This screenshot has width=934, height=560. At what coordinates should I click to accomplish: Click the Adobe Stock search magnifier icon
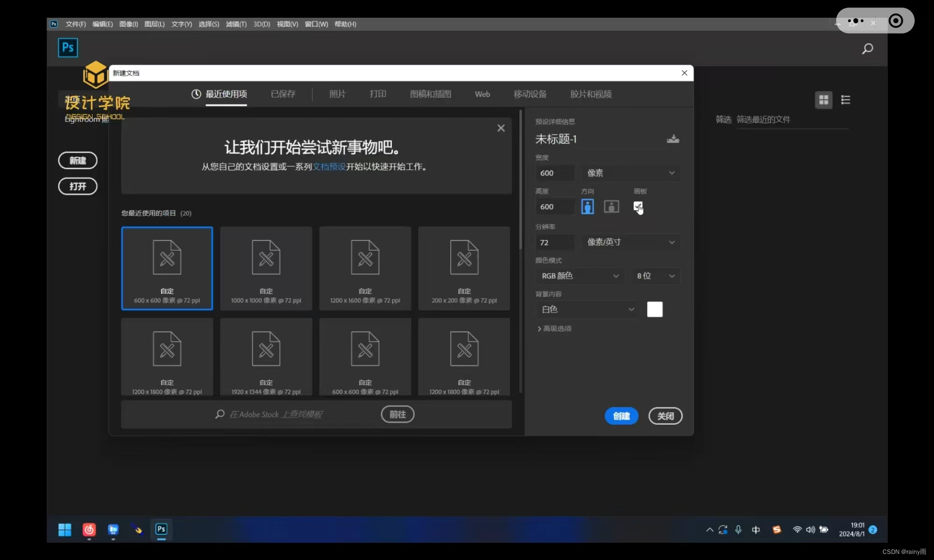220,414
